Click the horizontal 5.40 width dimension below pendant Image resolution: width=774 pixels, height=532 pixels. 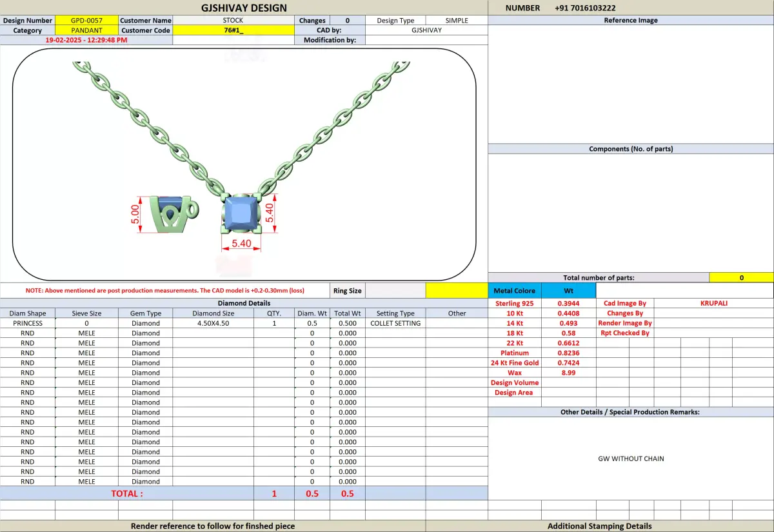tap(241, 244)
